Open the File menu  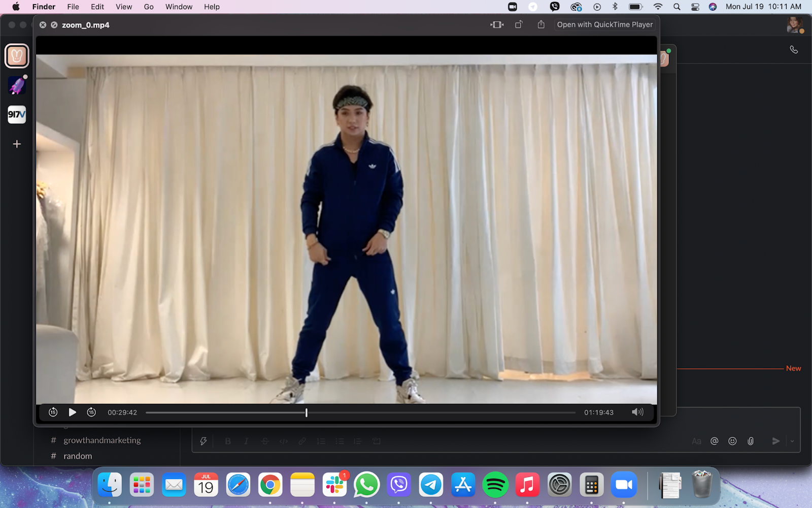[73, 7]
